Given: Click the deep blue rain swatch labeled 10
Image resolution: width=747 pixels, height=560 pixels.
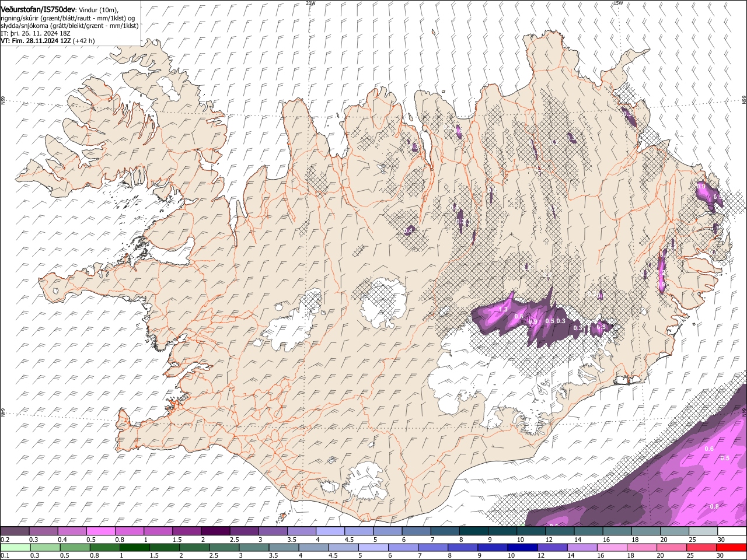Looking at the screenshot, I should tap(523, 547).
